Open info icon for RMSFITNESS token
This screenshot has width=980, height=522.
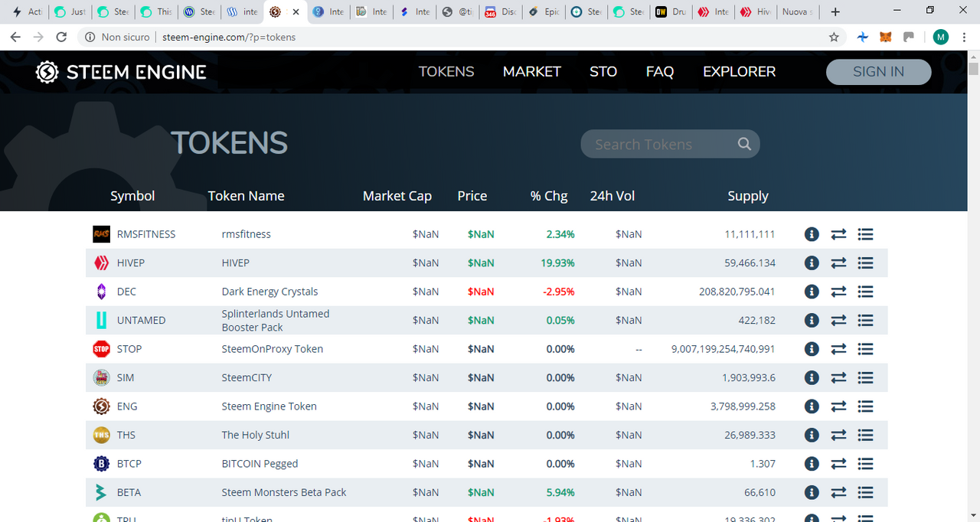[812, 234]
